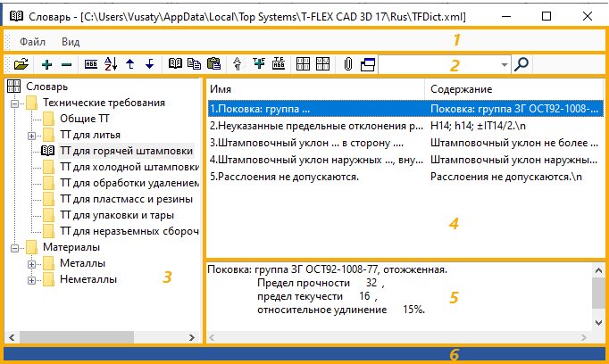Image resolution: width=609 pixels, height=364 pixels.
Task: Click the green plus add entry icon
Action: pos(46,64)
